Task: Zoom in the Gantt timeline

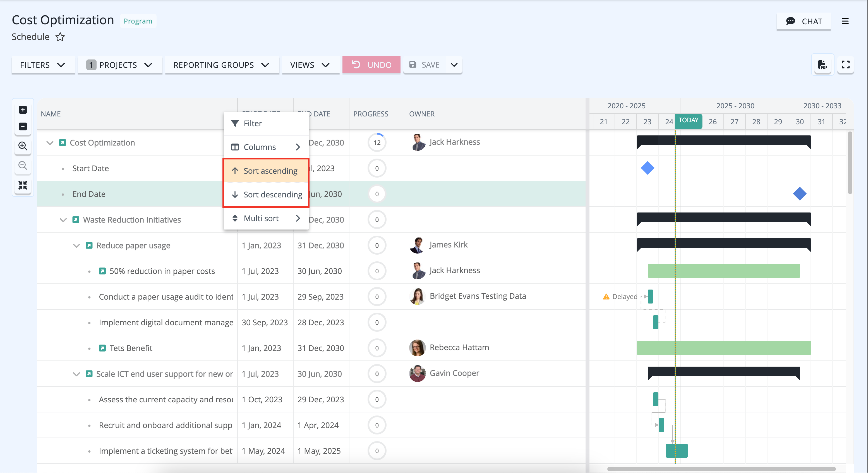Action: click(23, 146)
